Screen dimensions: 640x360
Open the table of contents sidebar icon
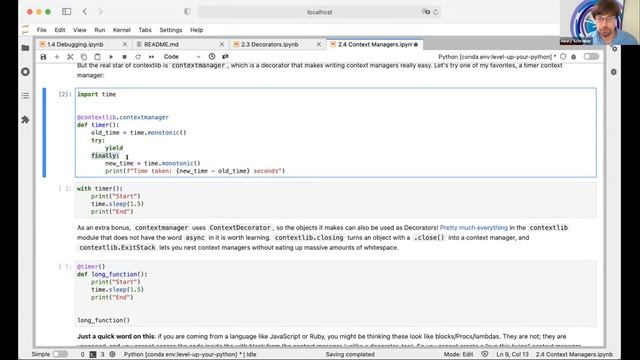pyautogui.click(x=25, y=96)
